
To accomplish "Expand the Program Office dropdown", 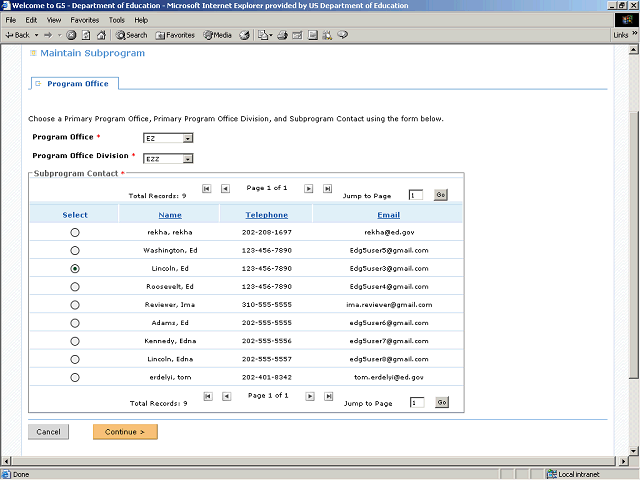I will click(187, 138).
